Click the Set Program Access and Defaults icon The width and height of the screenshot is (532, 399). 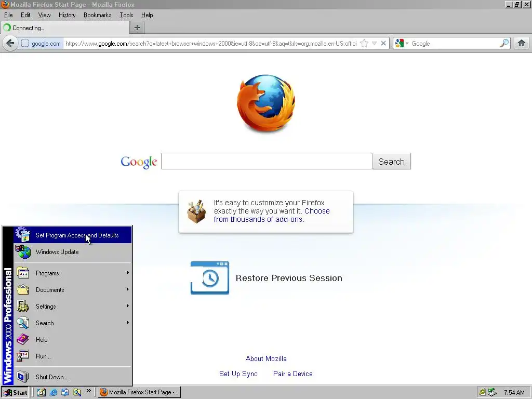pyautogui.click(x=23, y=235)
